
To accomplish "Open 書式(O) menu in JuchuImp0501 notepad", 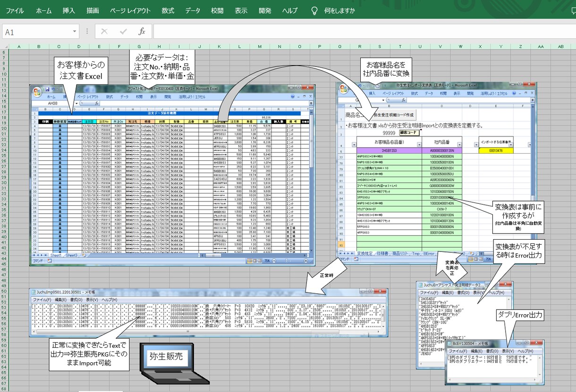I will pyautogui.click(x=76, y=300).
